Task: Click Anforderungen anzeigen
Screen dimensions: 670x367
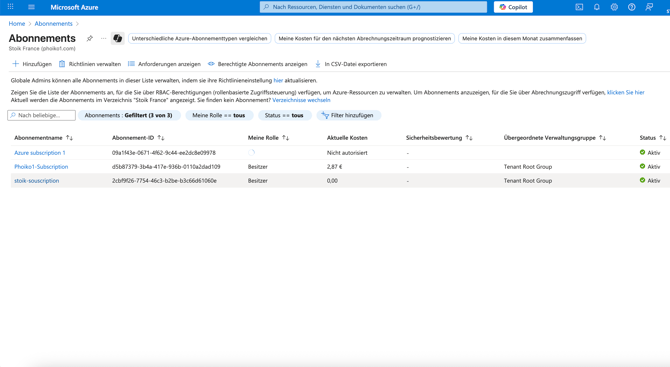Action: pos(164,64)
